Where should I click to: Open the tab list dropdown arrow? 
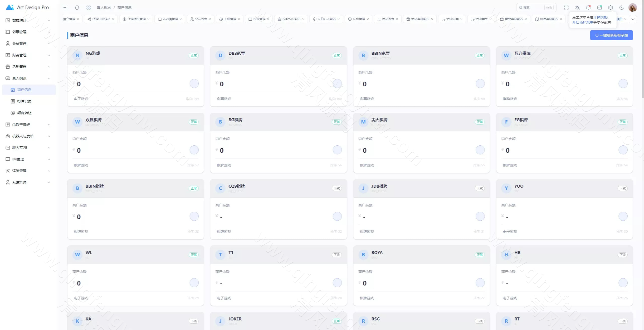tap(633, 19)
